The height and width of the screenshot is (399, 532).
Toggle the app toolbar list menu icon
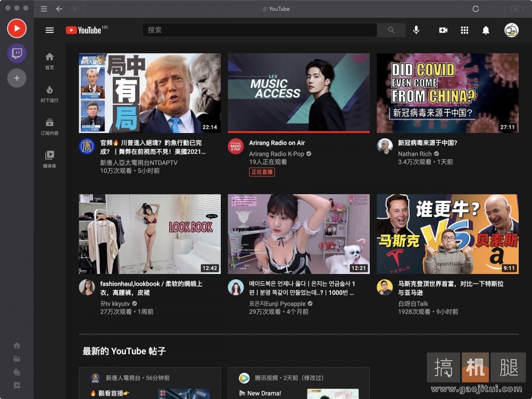coord(44,9)
